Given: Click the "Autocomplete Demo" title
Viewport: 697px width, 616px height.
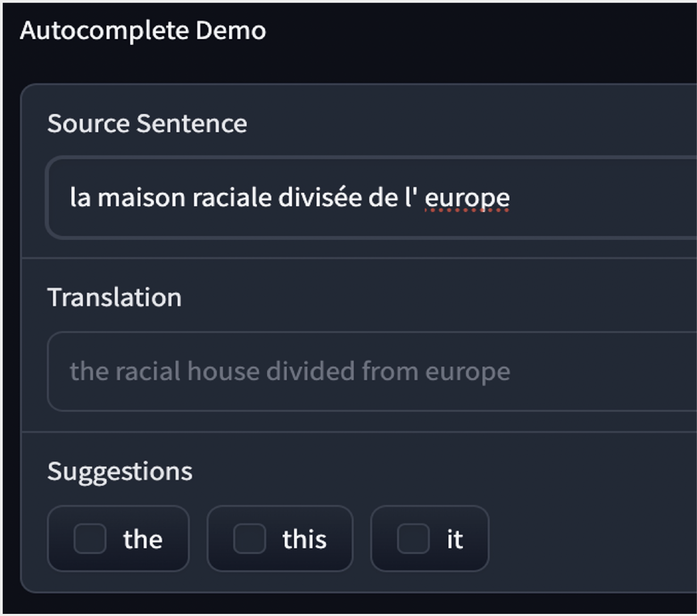Looking at the screenshot, I should coord(143,30).
